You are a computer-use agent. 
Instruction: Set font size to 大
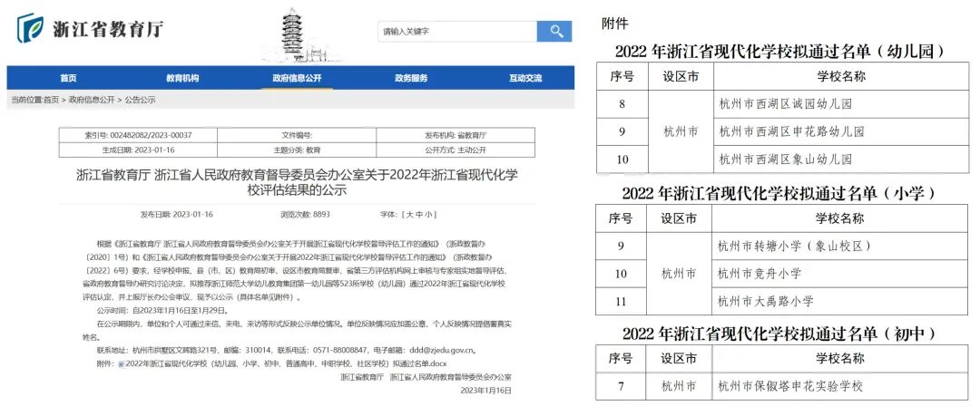point(411,215)
